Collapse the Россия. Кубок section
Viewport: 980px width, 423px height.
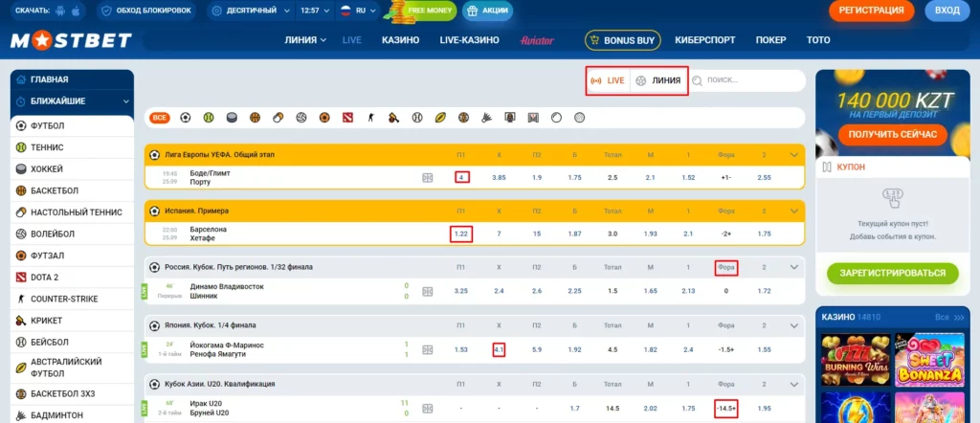coord(794,267)
